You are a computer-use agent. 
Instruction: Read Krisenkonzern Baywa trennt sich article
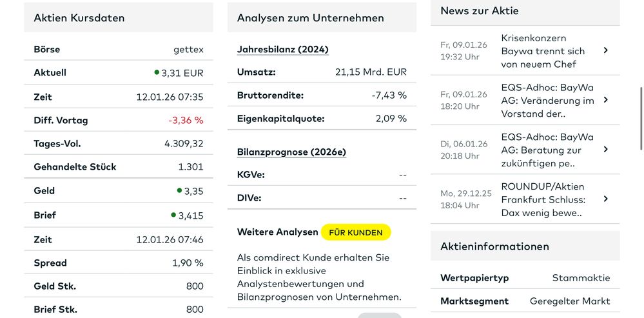click(x=542, y=51)
